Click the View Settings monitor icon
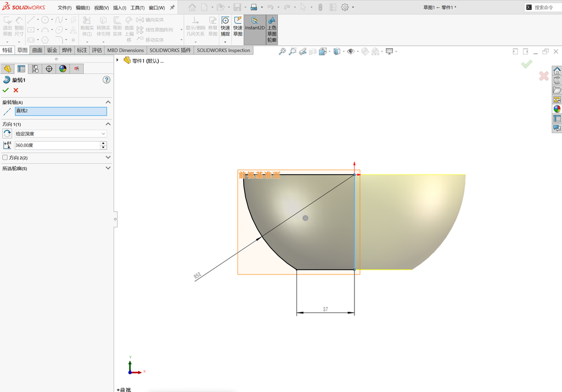Screen dimensions: 562x392 click(x=390, y=52)
